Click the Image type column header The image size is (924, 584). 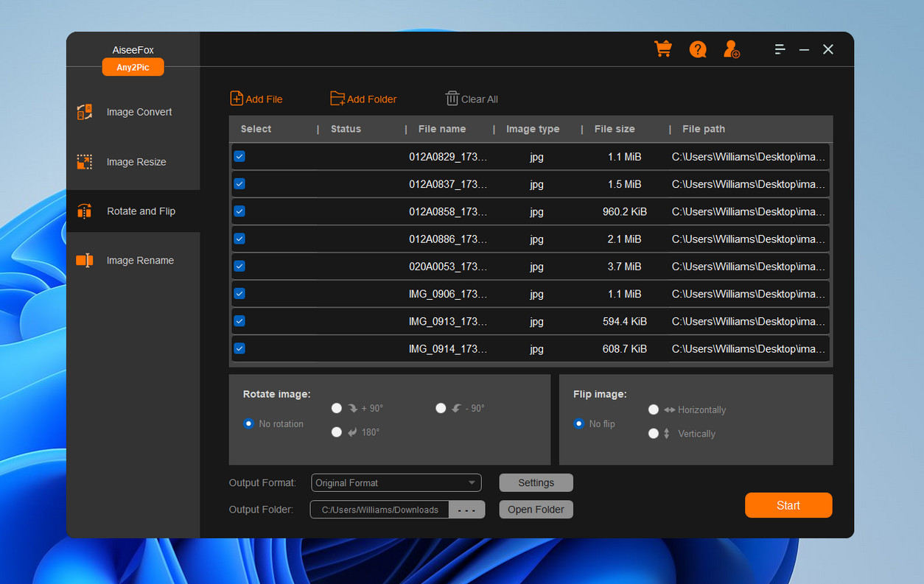(x=533, y=129)
